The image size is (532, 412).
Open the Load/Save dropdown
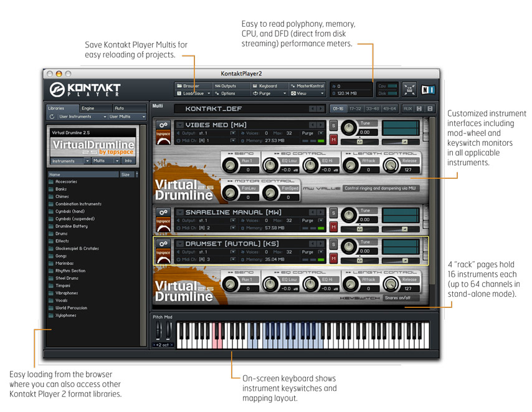(193, 93)
